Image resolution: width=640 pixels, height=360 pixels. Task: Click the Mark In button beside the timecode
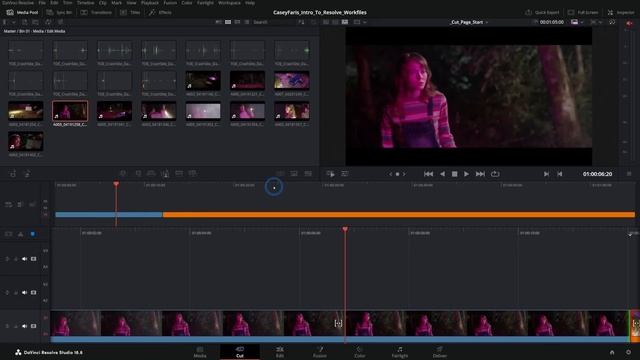546,174
